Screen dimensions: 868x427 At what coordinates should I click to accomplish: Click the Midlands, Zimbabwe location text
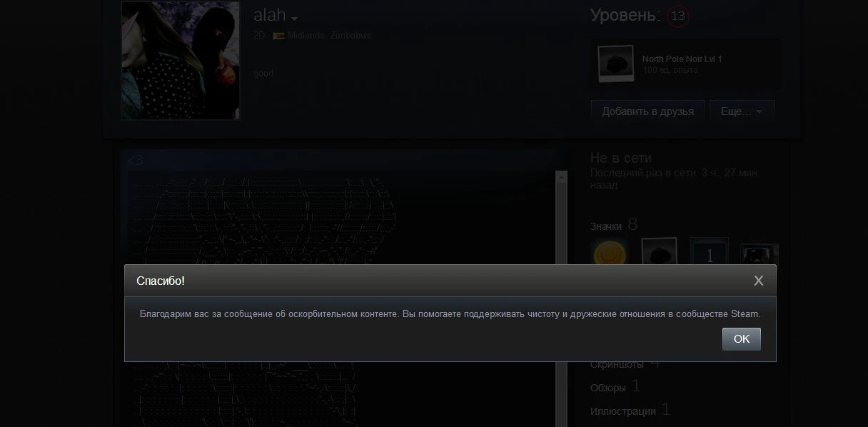[x=329, y=36]
